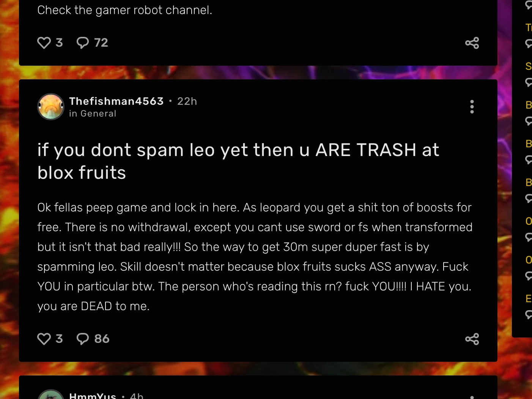Share the gamer robot channel post
Image resolution: width=532 pixels, height=399 pixels.
click(x=472, y=43)
